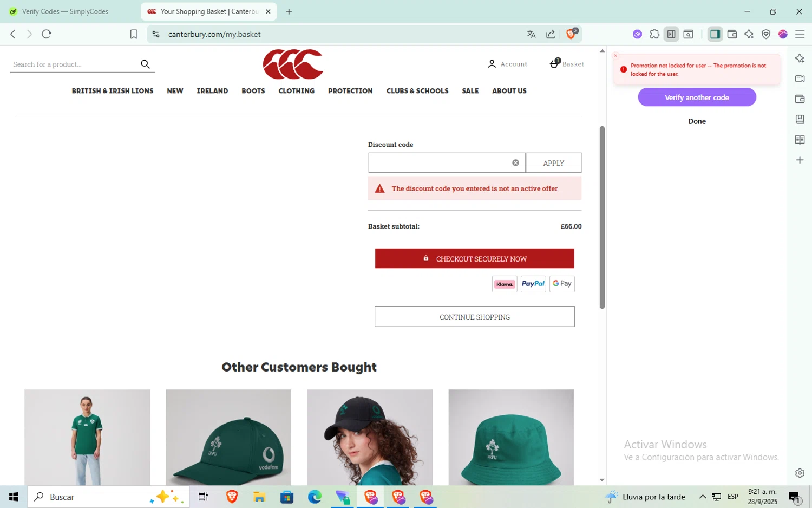Open browser extensions puzzle icon
This screenshot has width=812, height=508.
[x=654, y=34]
